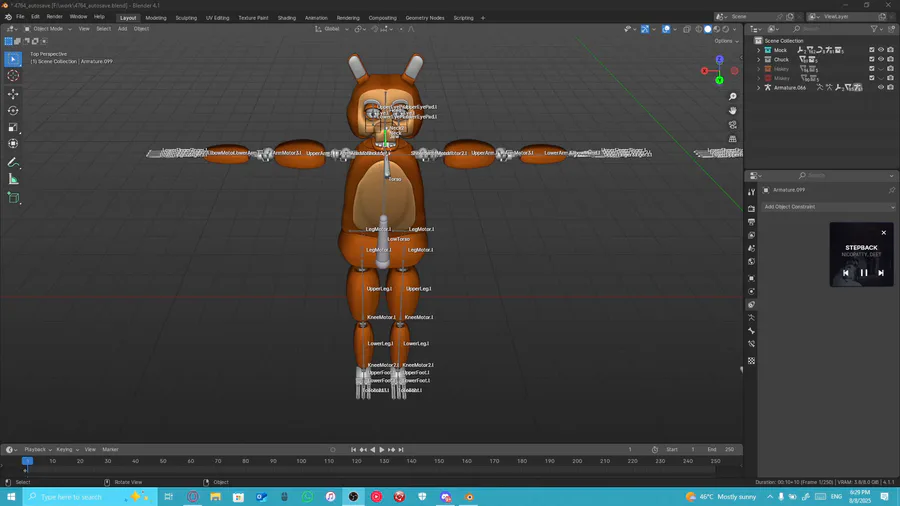Select the Add Cube tool
This screenshot has width=900, height=506.
(x=13, y=198)
